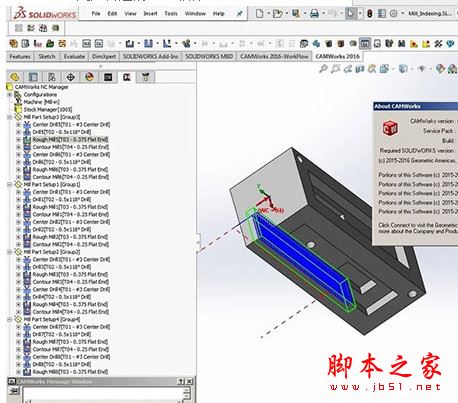Open the CAMWorks operation tree tab icon
The width and height of the screenshot is (458, 403).
pos(127,77)
